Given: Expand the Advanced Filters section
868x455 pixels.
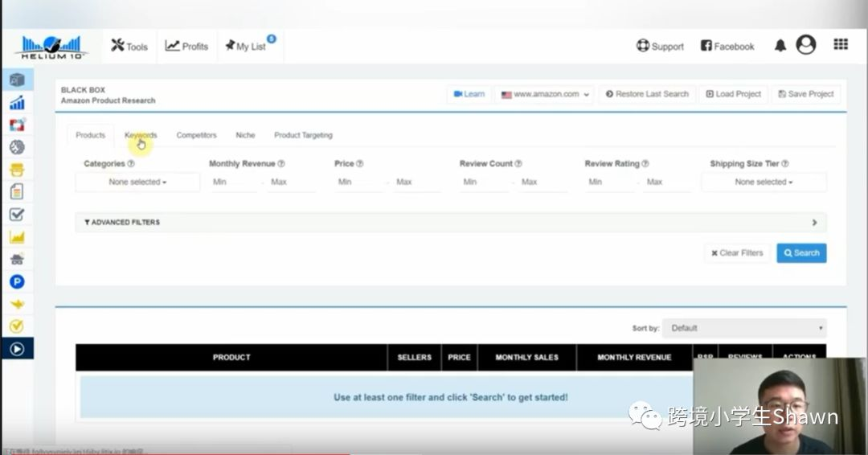Looking at the screenshot, I should pos(451,223).
